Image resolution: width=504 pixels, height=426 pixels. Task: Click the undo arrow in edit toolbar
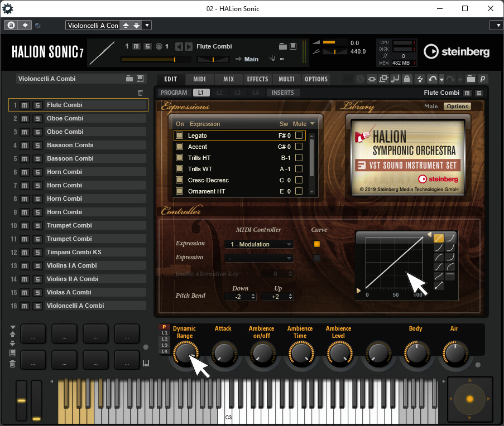point(433,79)
